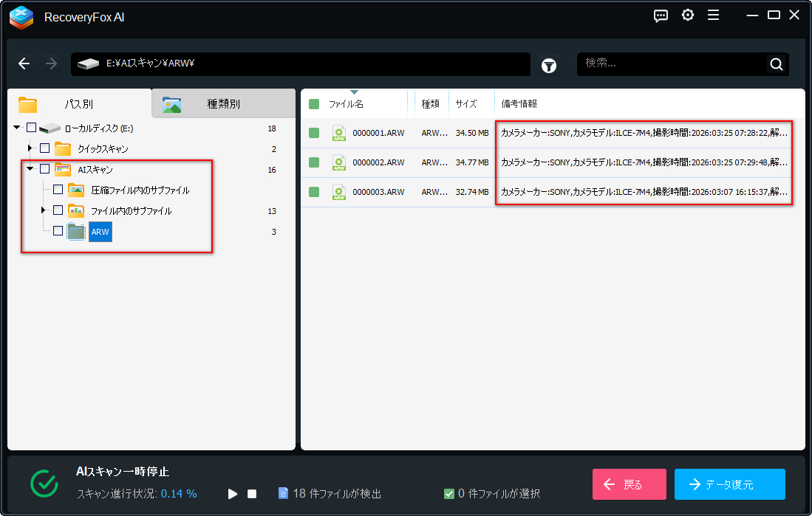Screen dimensions: 812x516
Task: Click the 0000002.ARW file icon
Action: [x=339, y=162]
